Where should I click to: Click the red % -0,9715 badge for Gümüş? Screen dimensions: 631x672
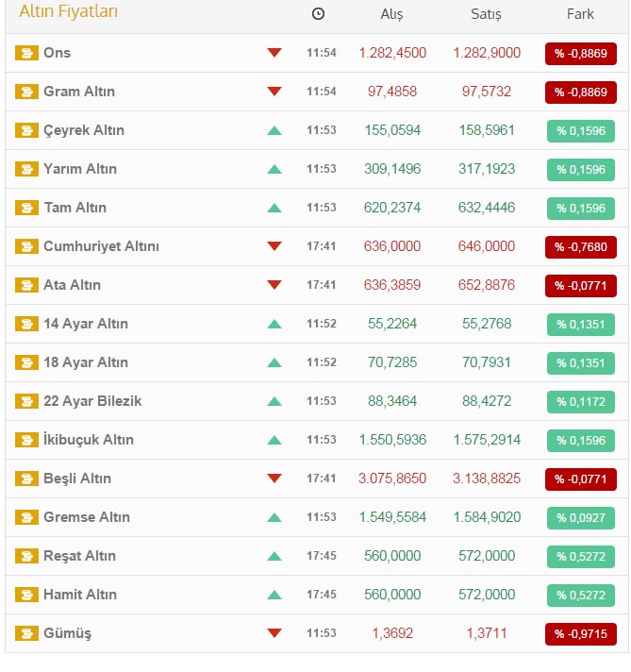(581, 634)
